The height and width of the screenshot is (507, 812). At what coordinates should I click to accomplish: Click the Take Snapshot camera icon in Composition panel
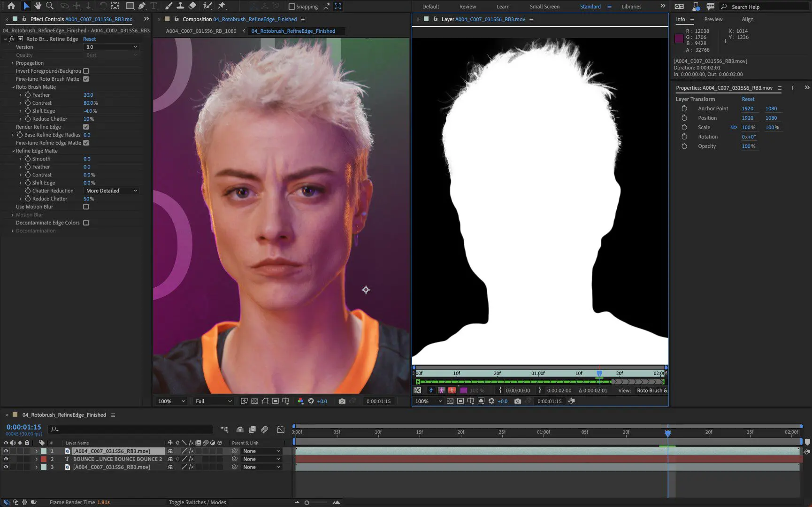tap(342, 401)
